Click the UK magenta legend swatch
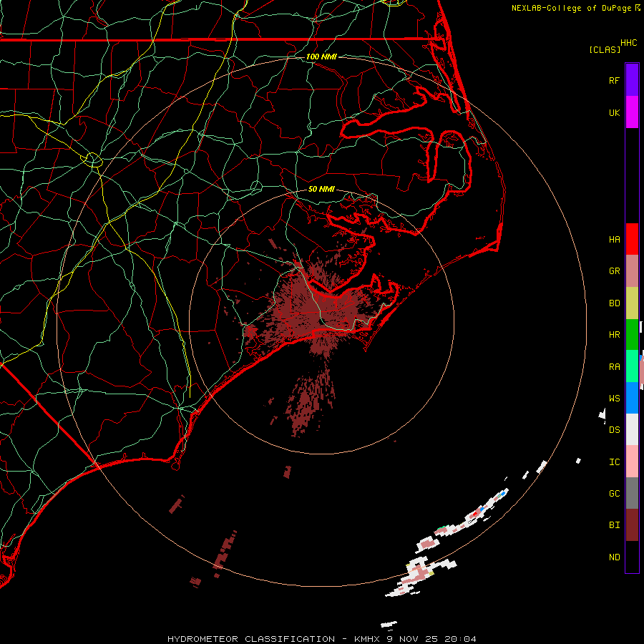Image resolution: width=644 pixels, height=644 pixels. [x=632, y=112]
